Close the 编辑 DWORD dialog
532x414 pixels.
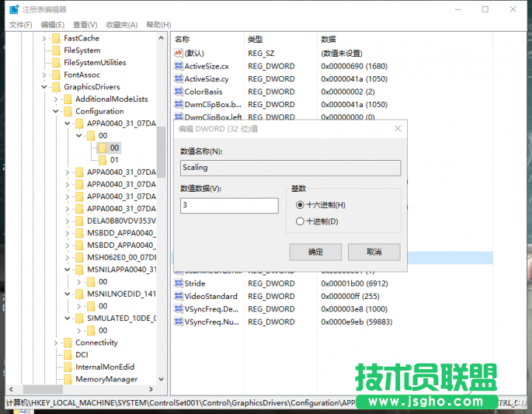pyautogui.click(x=398, y=129)
